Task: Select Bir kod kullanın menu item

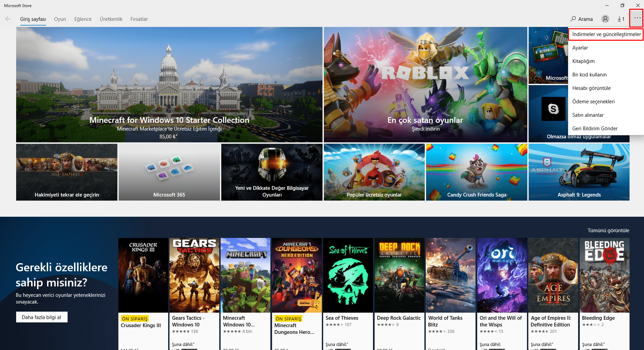Action: point(606,75)
